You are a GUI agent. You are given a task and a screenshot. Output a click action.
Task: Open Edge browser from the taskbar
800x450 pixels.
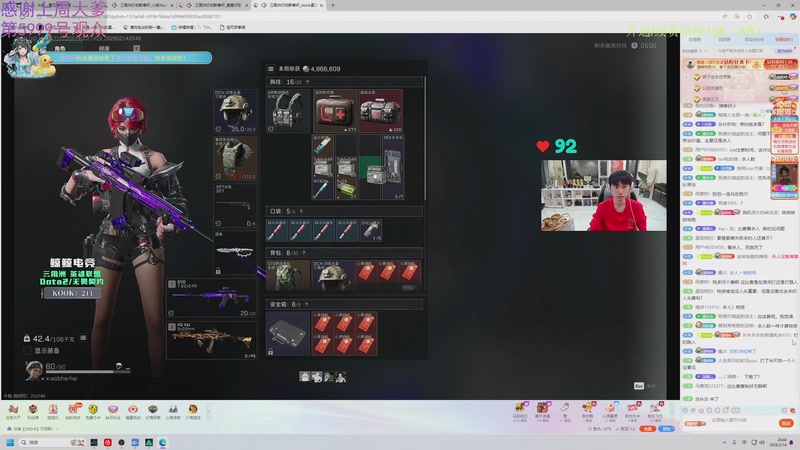click(163, 442)
